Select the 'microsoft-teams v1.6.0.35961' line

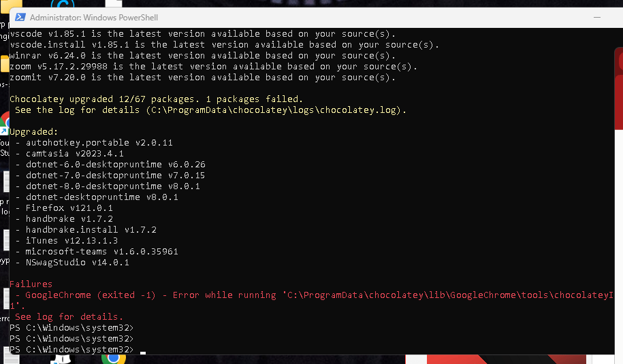pyautogui.click(x=97, y=252)
